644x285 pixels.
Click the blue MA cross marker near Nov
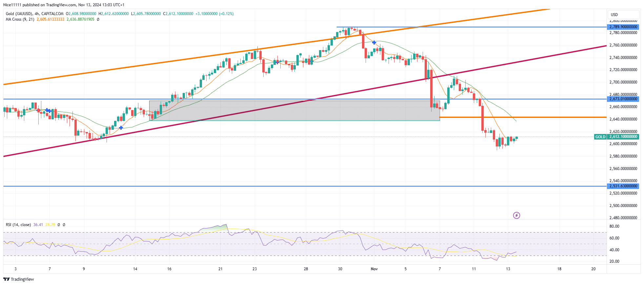[x=374, y=43]
